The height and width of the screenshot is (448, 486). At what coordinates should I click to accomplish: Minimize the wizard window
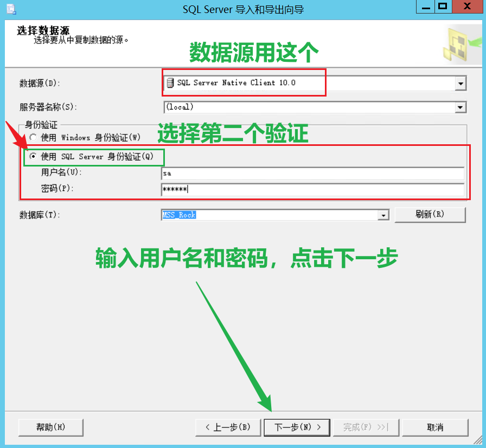click(x=426, y=7)
